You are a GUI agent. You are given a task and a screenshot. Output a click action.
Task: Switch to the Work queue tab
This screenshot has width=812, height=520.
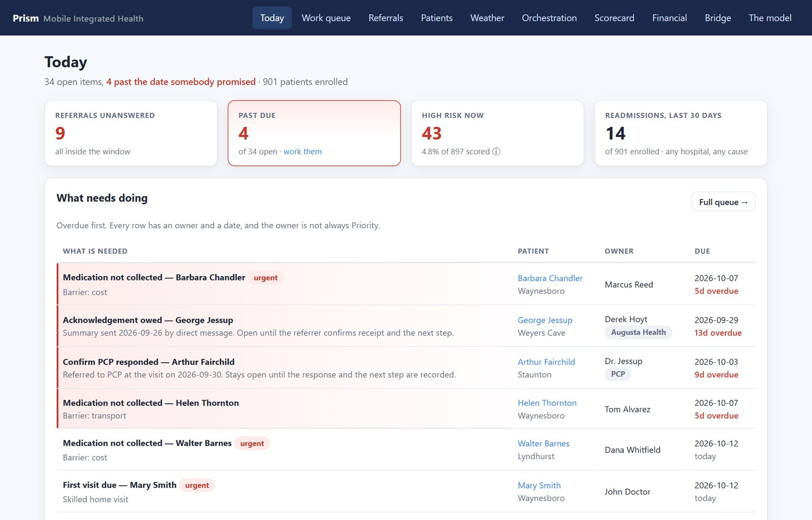click(326, 18)
